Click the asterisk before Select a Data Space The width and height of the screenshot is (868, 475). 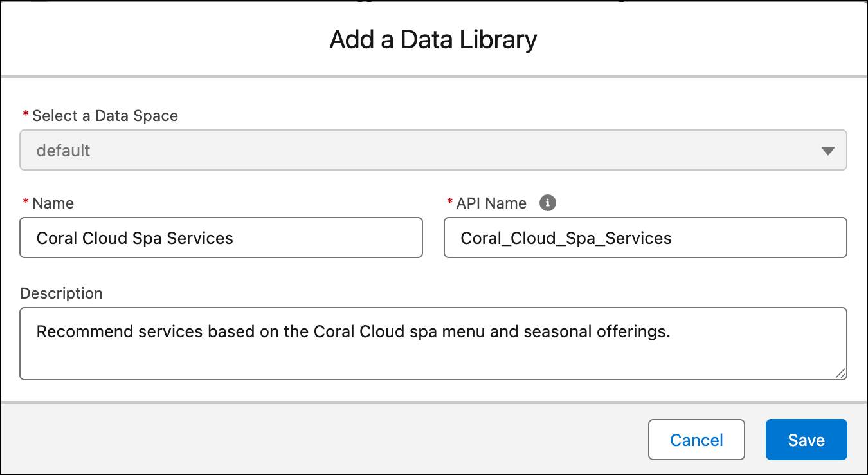24,115
